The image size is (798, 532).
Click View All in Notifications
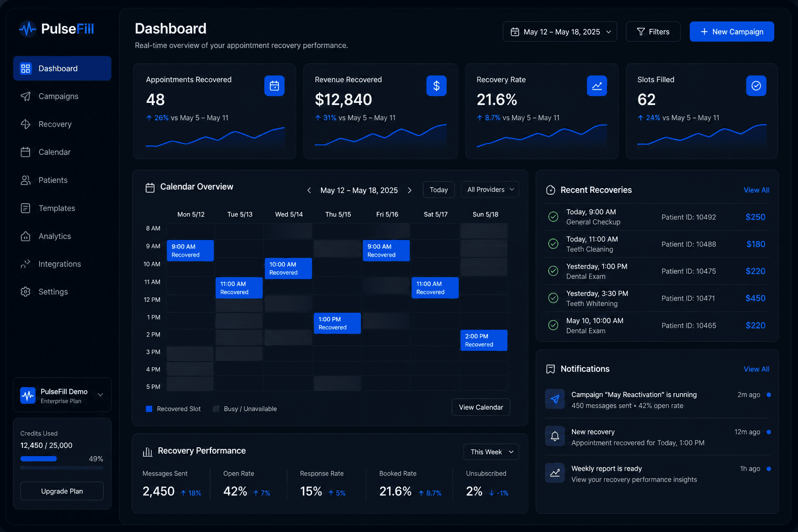coord(756,369)
